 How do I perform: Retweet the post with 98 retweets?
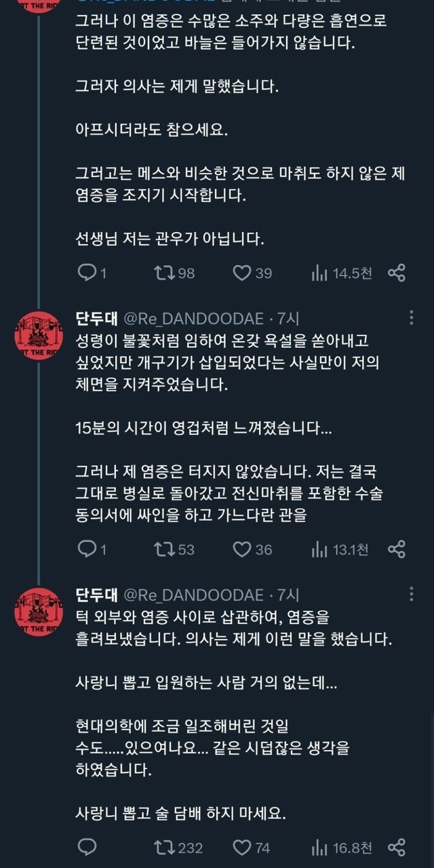point(163,273)
